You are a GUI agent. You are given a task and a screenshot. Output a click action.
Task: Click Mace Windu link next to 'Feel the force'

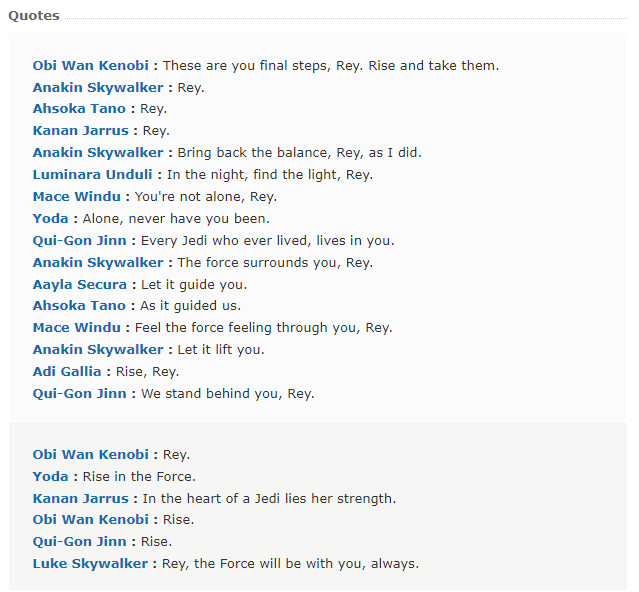point(77,328)
